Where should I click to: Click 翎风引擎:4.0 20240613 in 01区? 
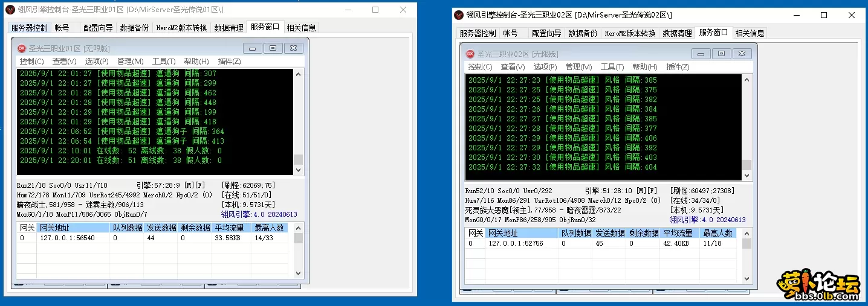point(259,214)
